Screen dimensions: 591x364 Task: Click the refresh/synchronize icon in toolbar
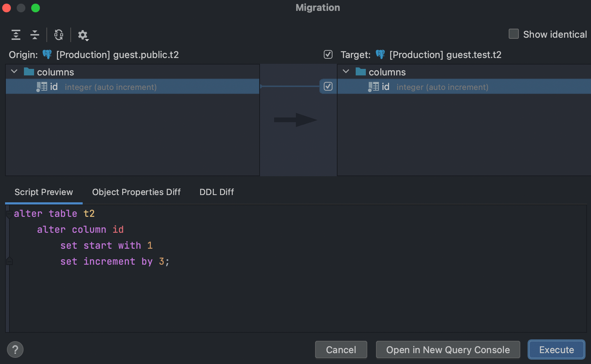coord(59,35)
